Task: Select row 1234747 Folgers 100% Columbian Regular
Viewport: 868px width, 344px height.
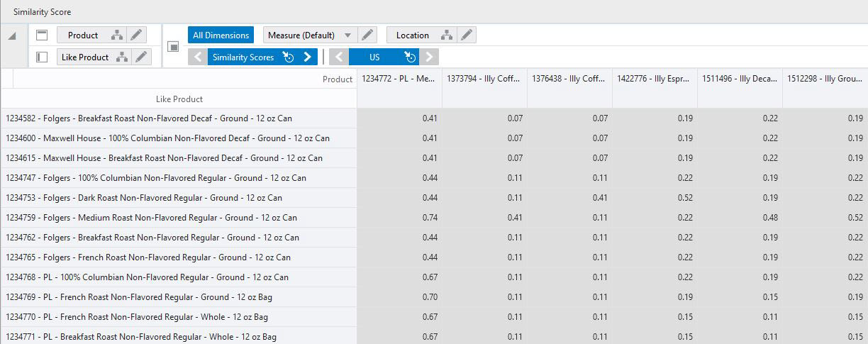Action: pyautogui.click(x=179, y=178)
